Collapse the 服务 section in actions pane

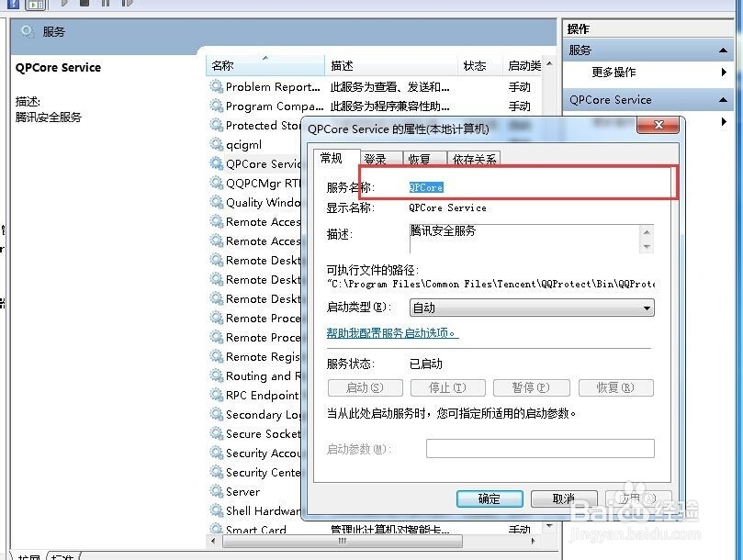click(x=723, y=50)
